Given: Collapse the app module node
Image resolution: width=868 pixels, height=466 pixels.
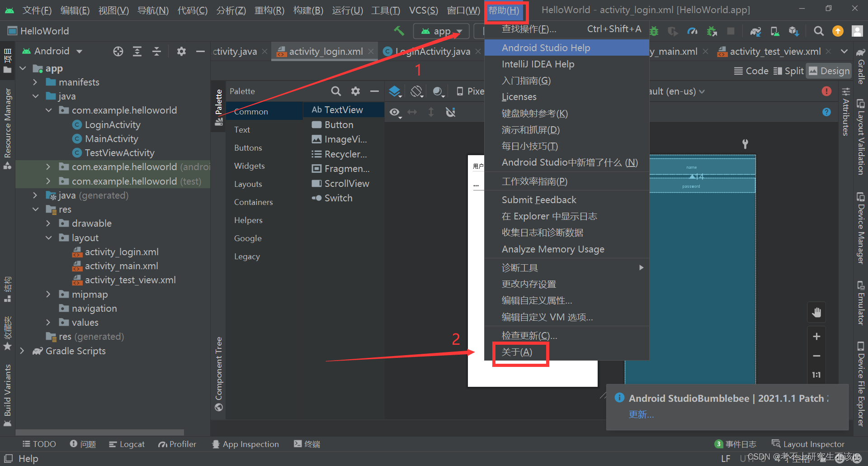Looking at the screenshot, I should click(x=23, y=68).
